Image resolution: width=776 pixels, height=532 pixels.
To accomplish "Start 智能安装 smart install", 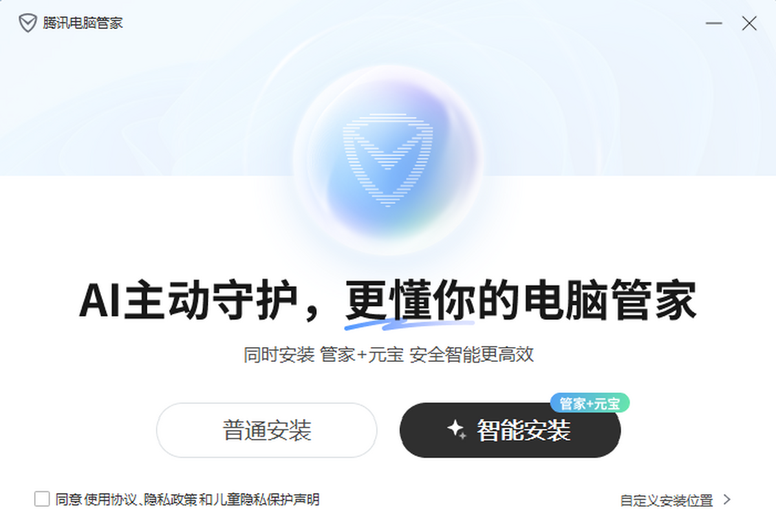I will (x=510, y=431).
